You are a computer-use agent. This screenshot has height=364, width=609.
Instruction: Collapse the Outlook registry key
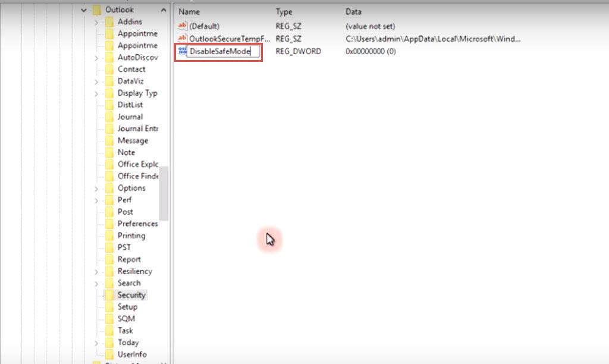click(84, 10)
